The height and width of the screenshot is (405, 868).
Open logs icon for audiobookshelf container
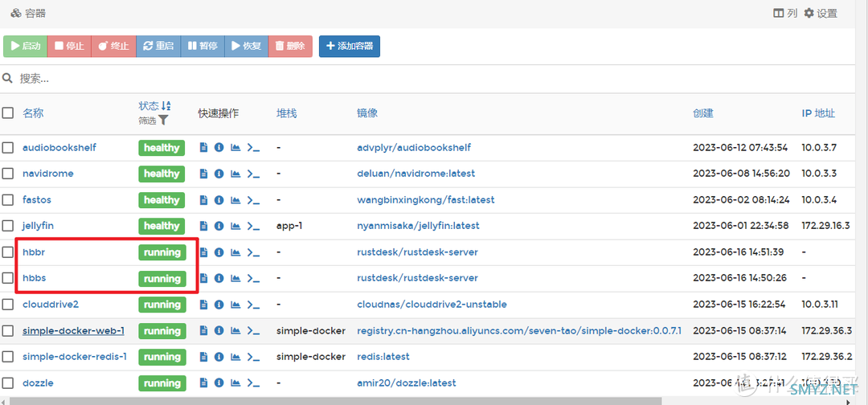203,148
